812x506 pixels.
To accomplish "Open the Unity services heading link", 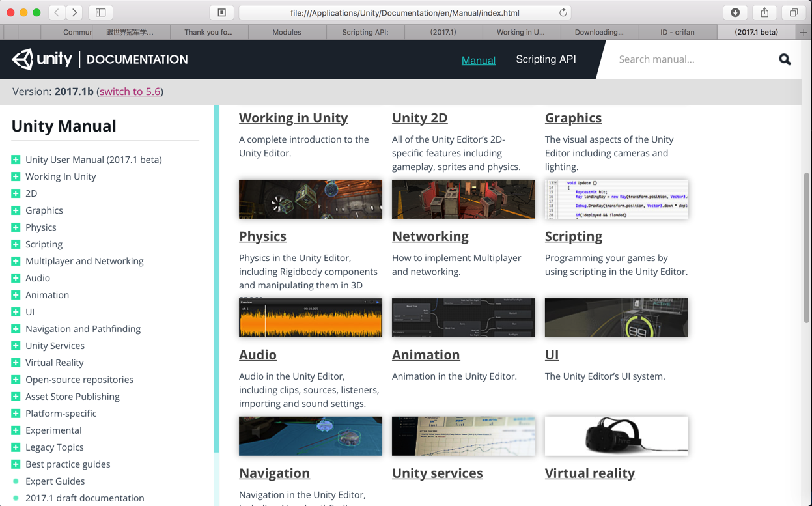I will click(437, 473).
